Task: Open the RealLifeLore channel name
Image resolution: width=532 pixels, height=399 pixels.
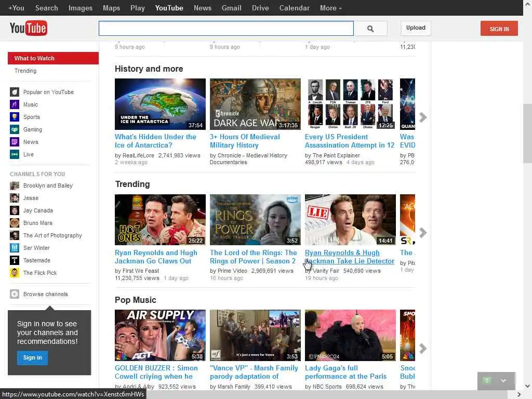Action: pos(138,155)
